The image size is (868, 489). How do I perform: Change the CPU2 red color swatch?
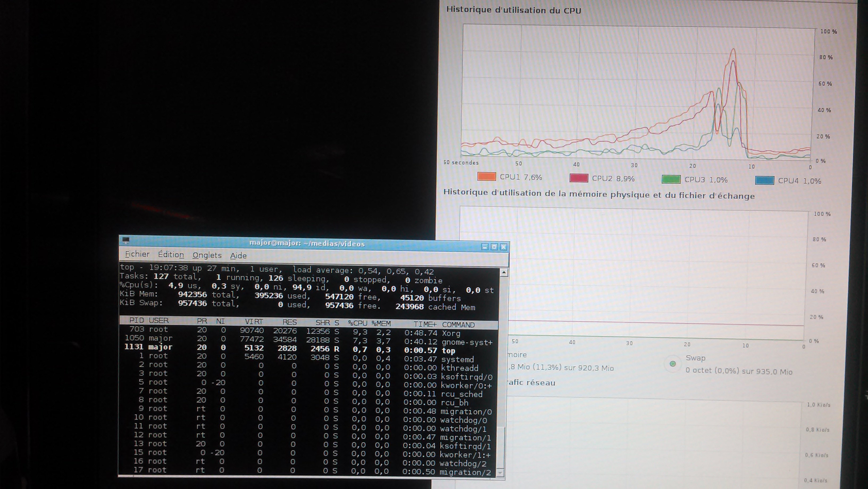579,178
